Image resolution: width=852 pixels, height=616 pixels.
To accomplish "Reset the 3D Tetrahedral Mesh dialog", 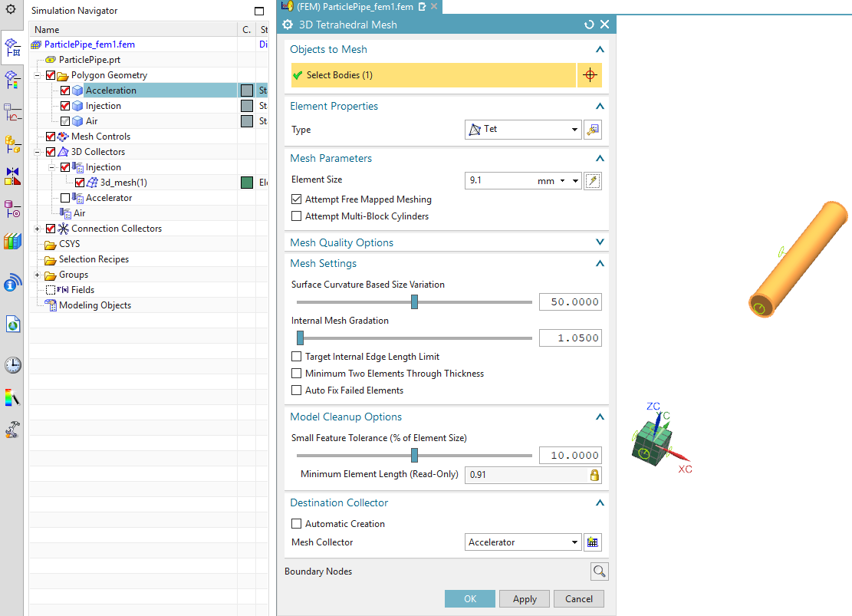I will pos(589,25).
